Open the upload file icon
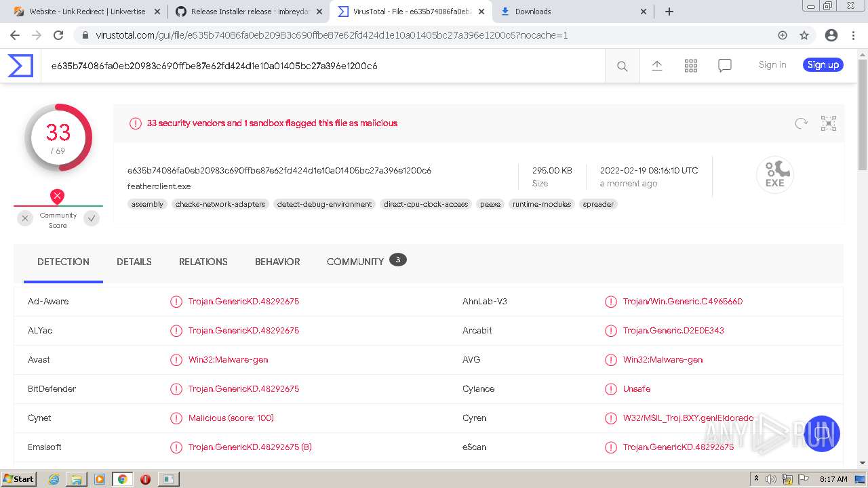The image size is (868, 488). tap(657, 66)
